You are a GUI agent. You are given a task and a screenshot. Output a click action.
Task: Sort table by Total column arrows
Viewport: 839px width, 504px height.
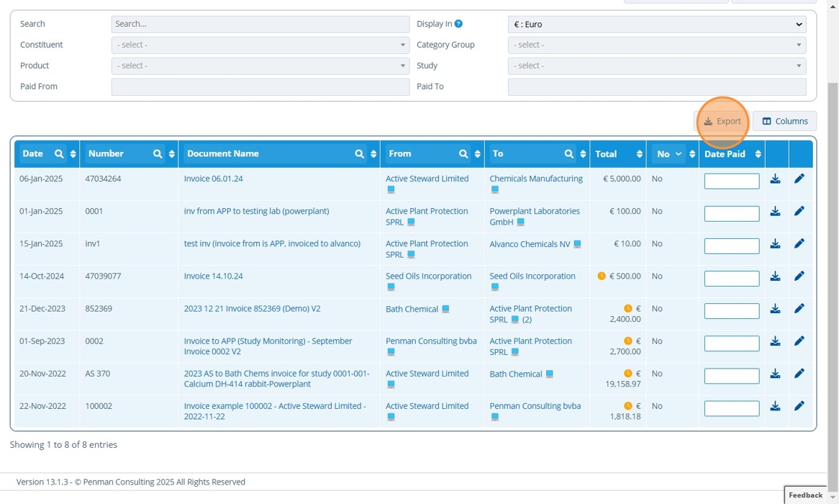[639, 154]
